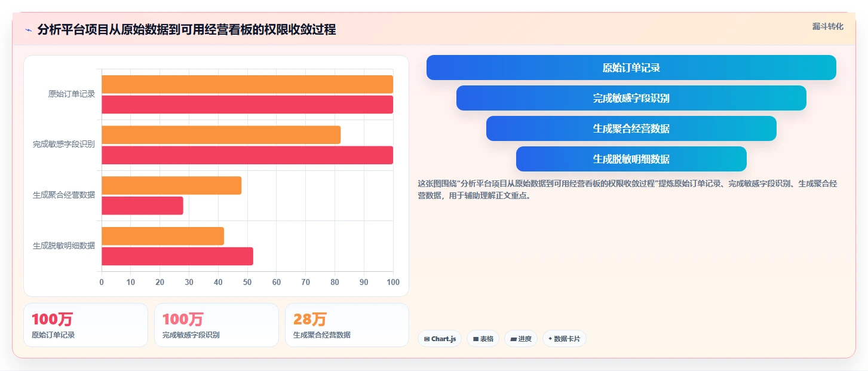The height and width of the screenshot is (371, 868).
Task: Click the 完成敏感字段识别 chart axis label
Action: (x=64, y=145)
